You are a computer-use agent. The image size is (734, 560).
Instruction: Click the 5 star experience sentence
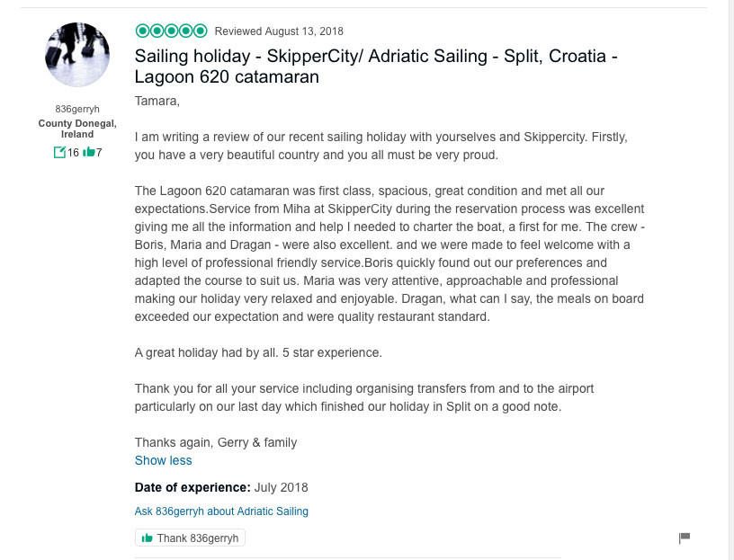[x=258, y=352]
